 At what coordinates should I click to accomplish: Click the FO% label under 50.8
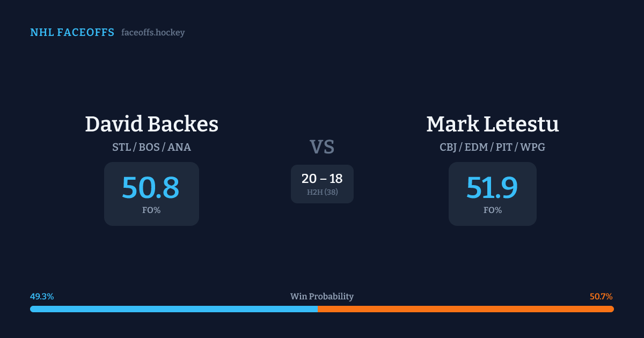pos(151,210)
